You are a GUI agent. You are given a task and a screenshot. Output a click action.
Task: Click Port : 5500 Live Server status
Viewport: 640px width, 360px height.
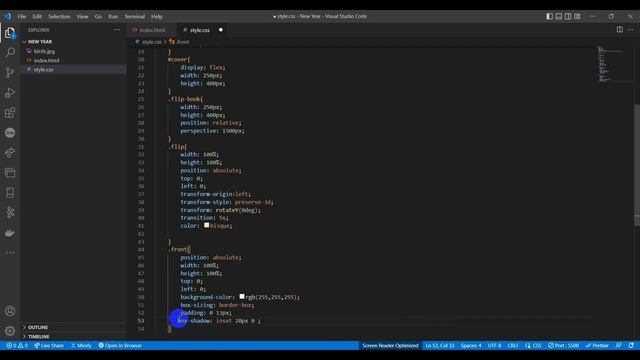563,345
